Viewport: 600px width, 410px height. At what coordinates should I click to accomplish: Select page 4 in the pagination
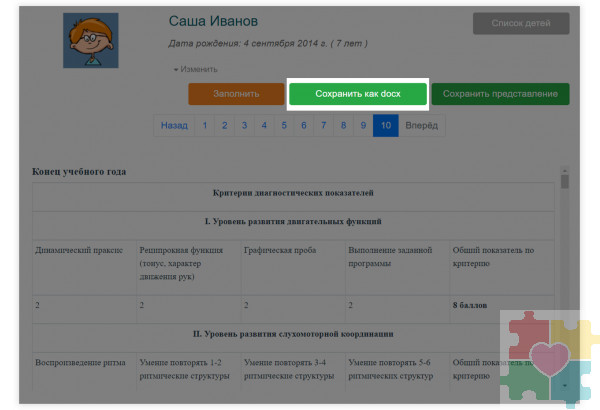[x=264, y=126]
